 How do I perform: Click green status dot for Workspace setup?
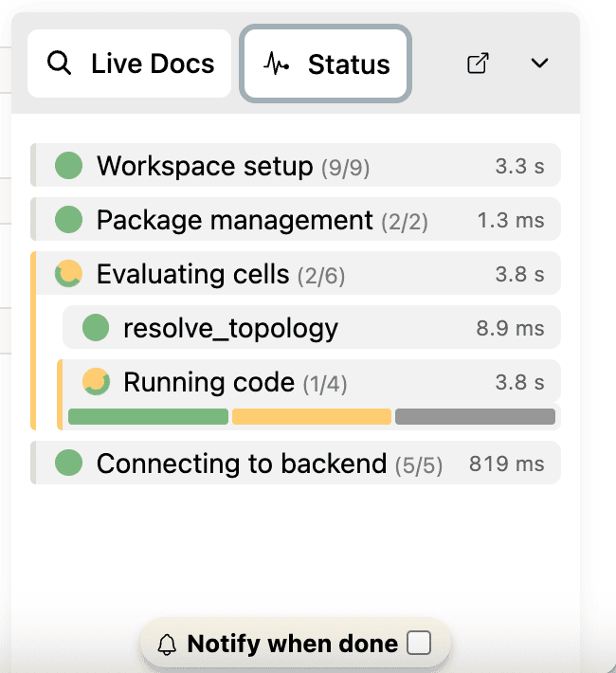pyautogui.click(x=68, y=166)
